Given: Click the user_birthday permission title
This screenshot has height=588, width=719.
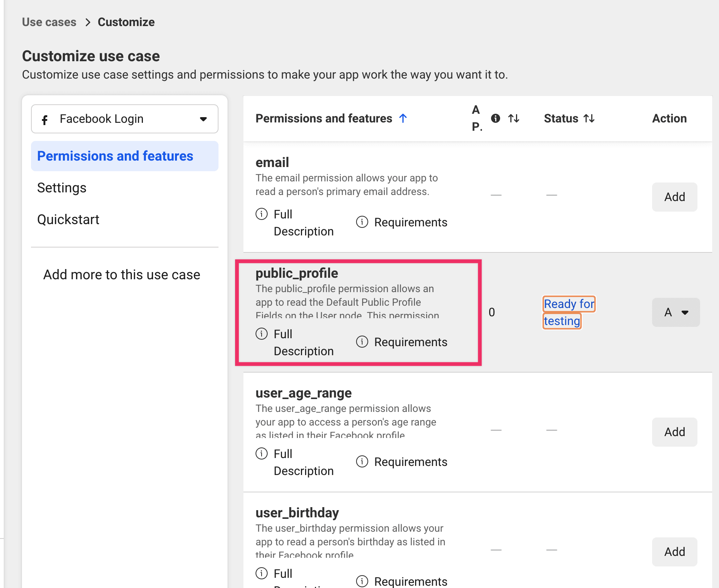Looking at the screenshot, I should [297, 513].
